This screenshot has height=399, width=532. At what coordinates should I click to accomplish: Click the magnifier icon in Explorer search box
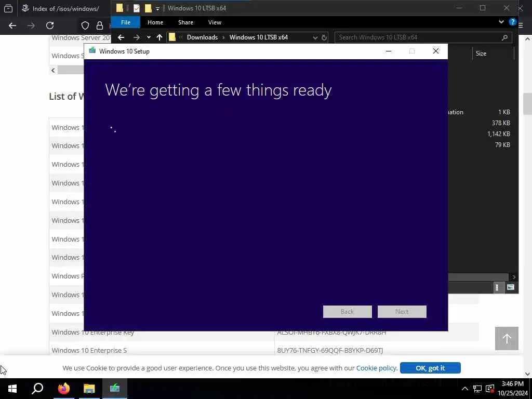[x=504, y=37]
